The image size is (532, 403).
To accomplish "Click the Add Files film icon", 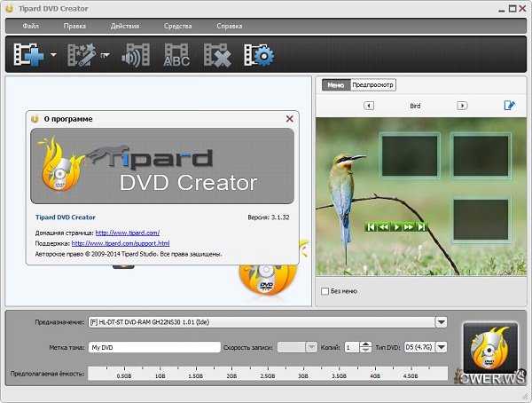I will [x=29, y=56].
